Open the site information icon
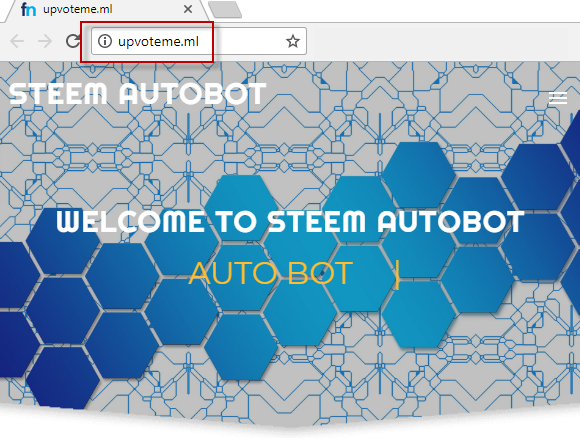 pos(105,41)
